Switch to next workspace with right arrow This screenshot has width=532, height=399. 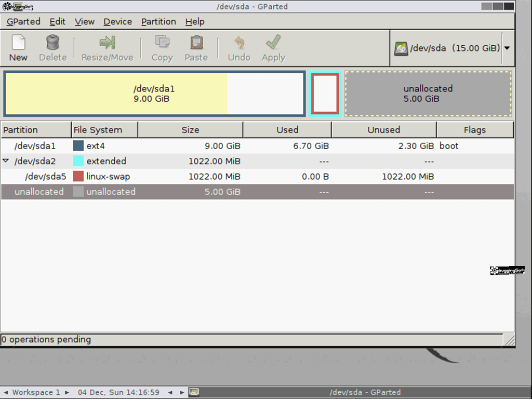67,393
